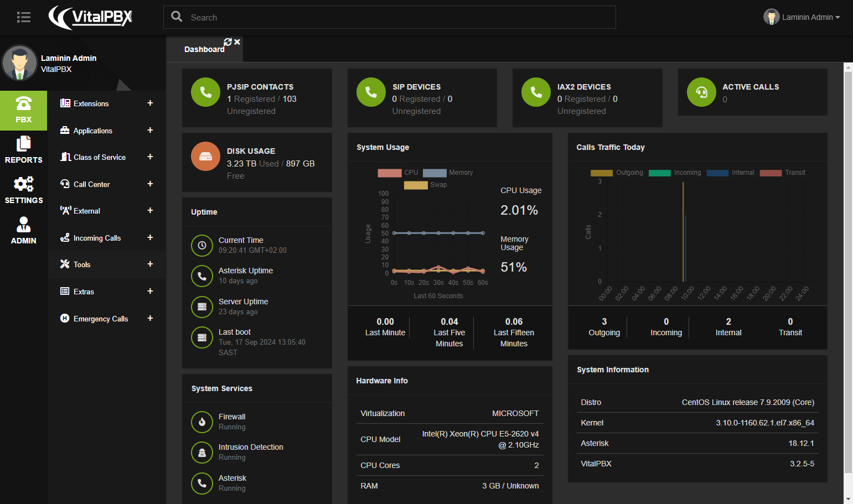Expand the Extensions menu

click(x=150, y=103)
